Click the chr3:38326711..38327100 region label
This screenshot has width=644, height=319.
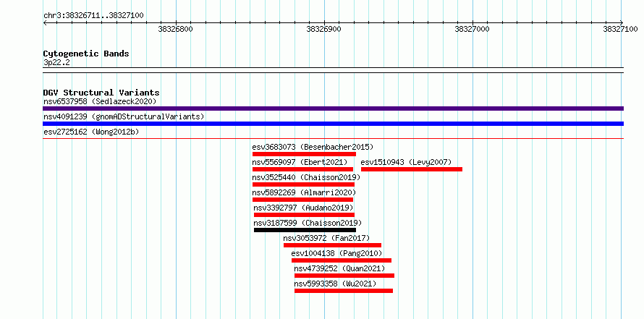(93, 16)
